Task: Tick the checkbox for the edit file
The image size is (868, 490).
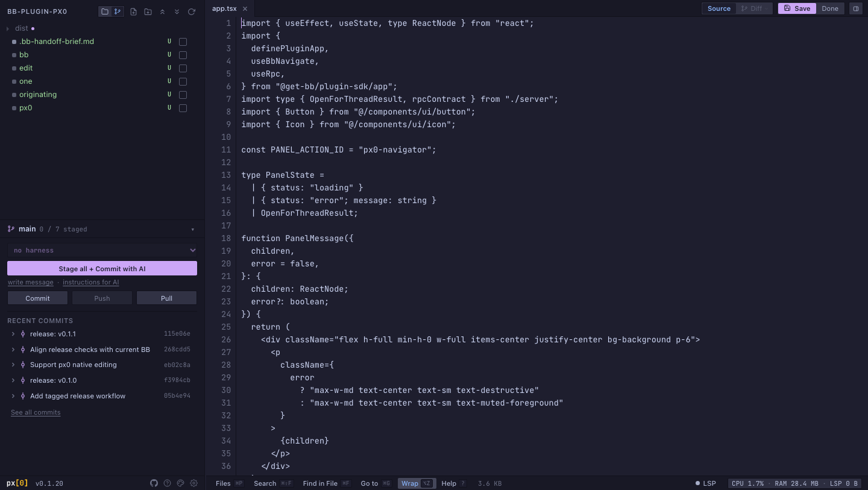Action: click(183, 68)
